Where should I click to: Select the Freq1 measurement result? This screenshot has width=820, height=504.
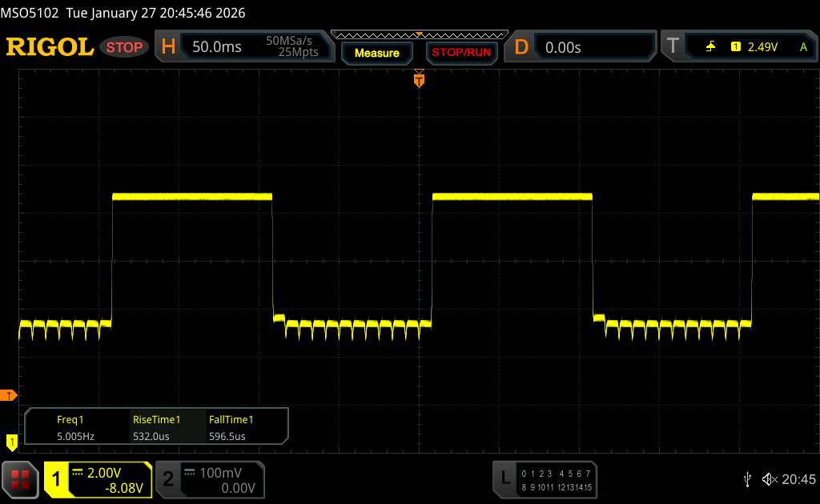70,427
